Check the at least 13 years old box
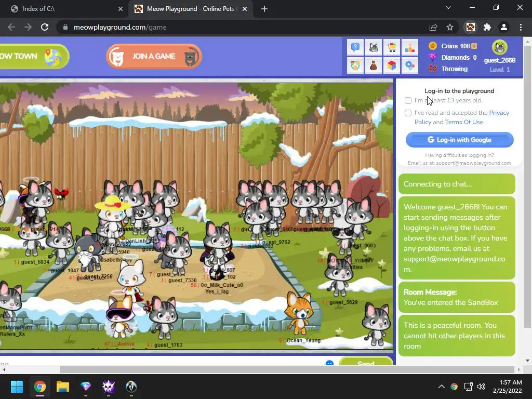Image resolution: width=532 pixels, height=399 pixels. point(408,100)
